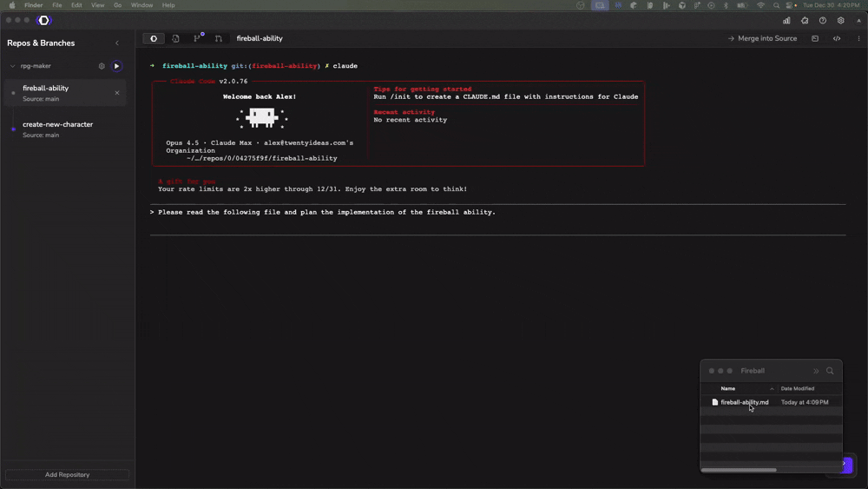Screen dimensions: 868x489
Task: Click the "Today at 4:09 PM" date cell
Action: [x=805, y=402]
